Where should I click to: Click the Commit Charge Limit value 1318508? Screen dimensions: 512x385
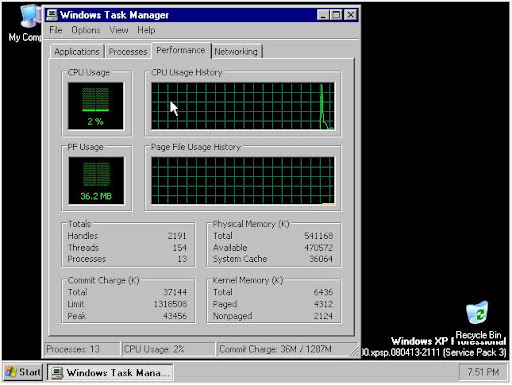(x=170, y=304)
